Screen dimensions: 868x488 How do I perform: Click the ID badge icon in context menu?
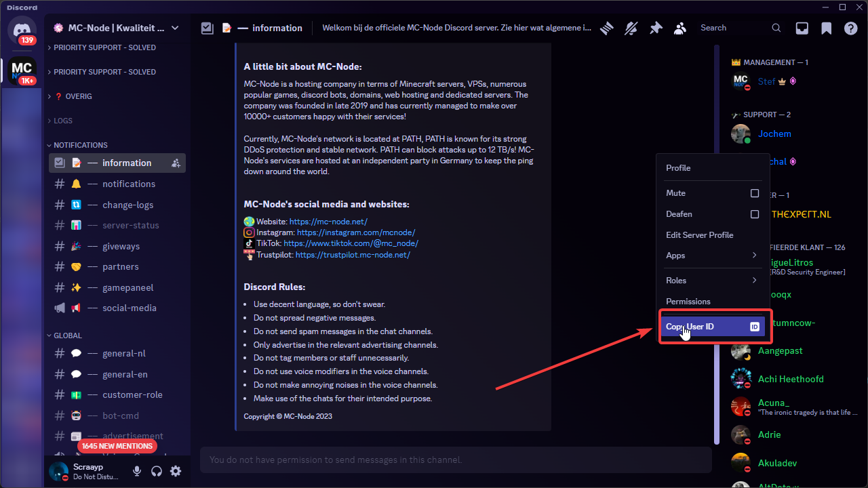pos(755,327)
